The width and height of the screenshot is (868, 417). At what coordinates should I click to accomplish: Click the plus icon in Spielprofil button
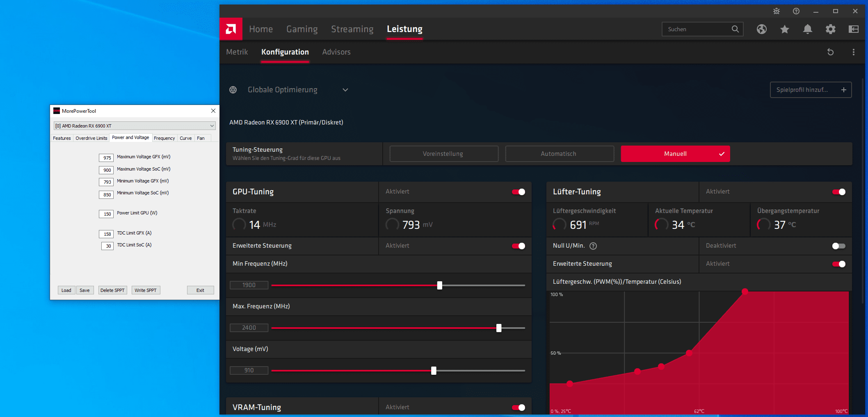click(x=844, y=90)
